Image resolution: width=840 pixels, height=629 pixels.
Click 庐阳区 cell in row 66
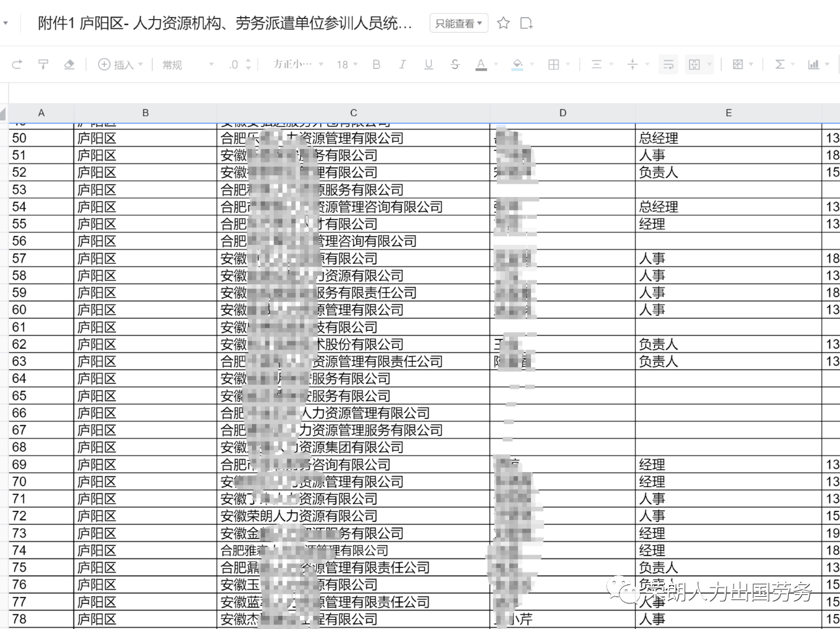click(146, 413)
